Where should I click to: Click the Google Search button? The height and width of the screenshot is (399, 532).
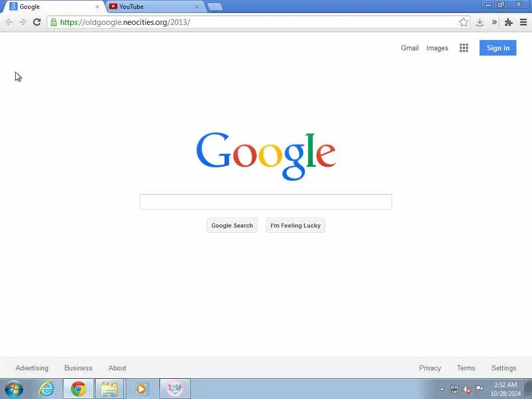(x=232, y=225)
